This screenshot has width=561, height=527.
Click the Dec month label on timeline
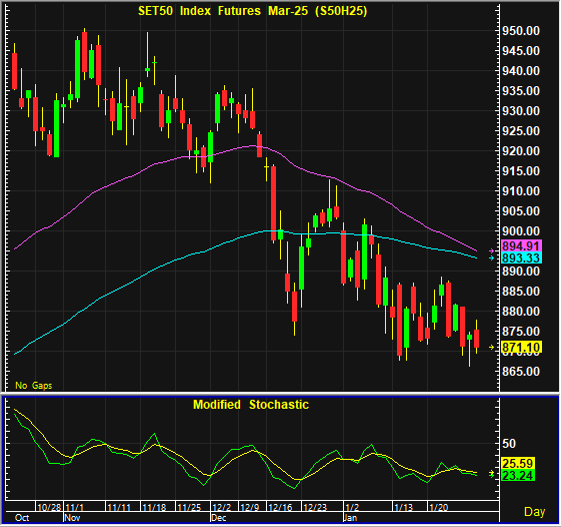(219, 518)
